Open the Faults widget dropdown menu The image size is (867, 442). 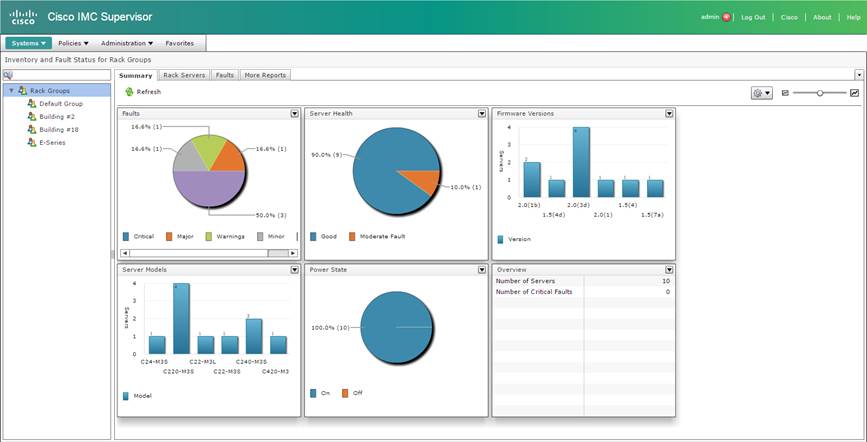click(x=295, y=113)
